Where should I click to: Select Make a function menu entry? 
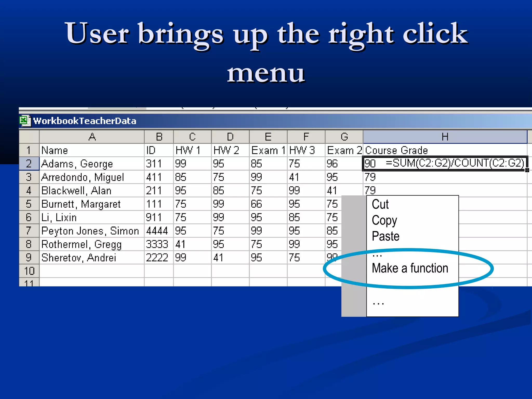tap(410, 268)
